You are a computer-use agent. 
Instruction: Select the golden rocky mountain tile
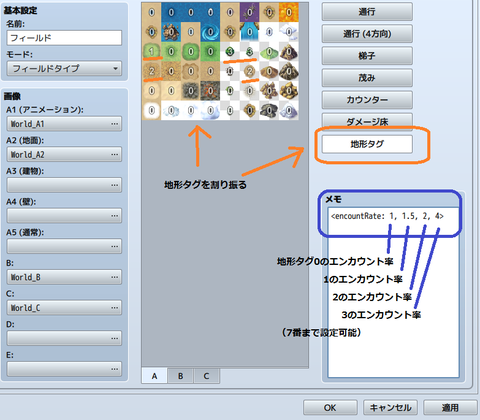[x=289, y=91]
